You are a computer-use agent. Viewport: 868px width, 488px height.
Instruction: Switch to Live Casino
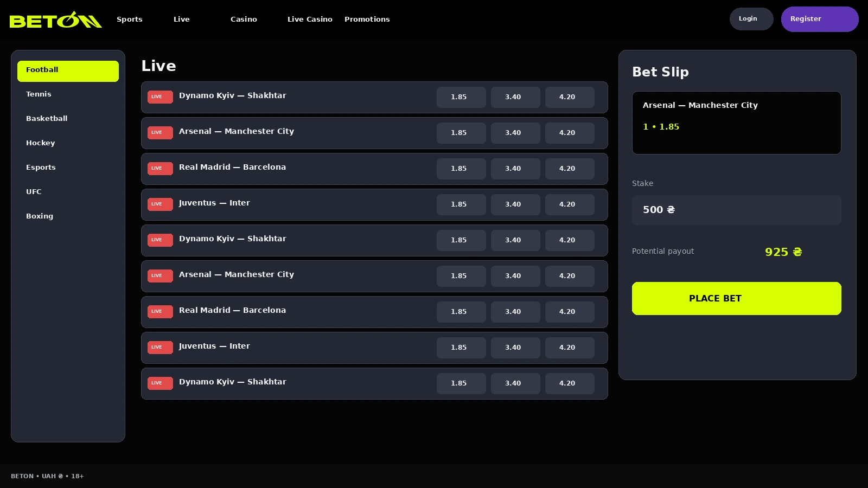[310, 19]
